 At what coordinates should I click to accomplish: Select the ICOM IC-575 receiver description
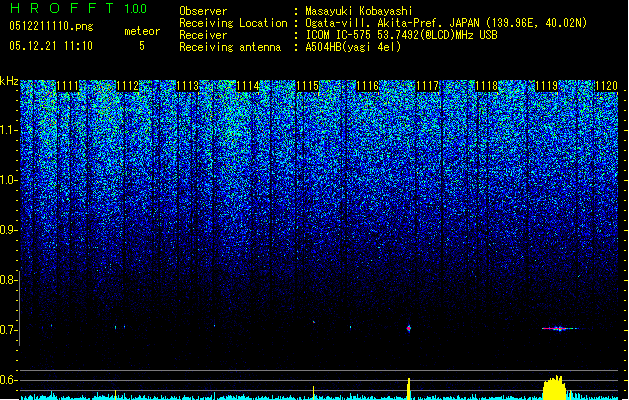(401, 35)
